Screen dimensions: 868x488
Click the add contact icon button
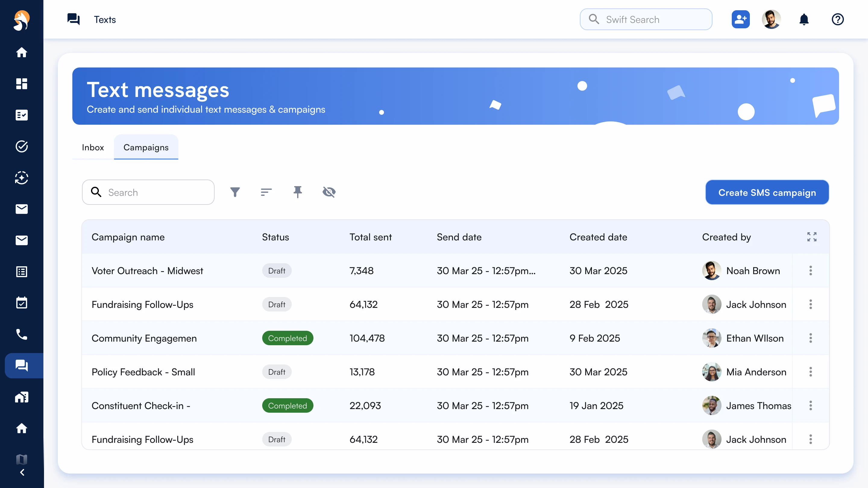740,20
